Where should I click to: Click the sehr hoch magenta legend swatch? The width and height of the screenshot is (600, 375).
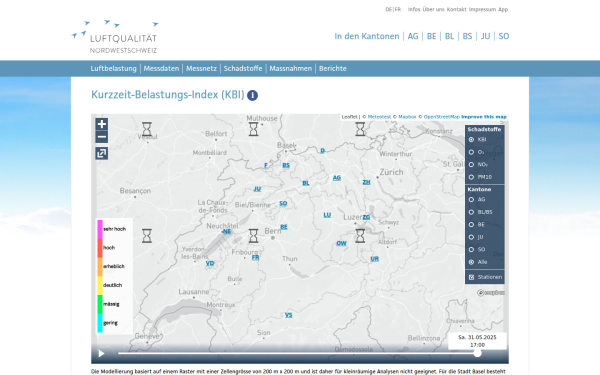[x=100, y=230]
